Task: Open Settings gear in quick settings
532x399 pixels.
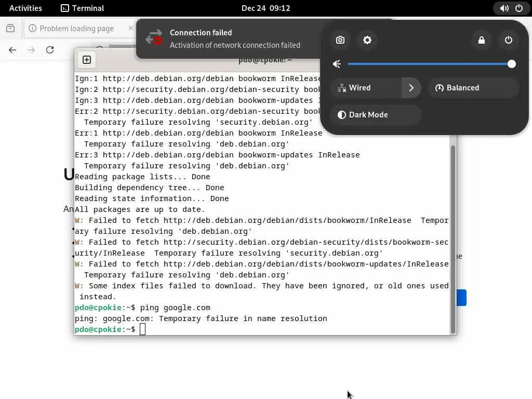Action: 367,40
